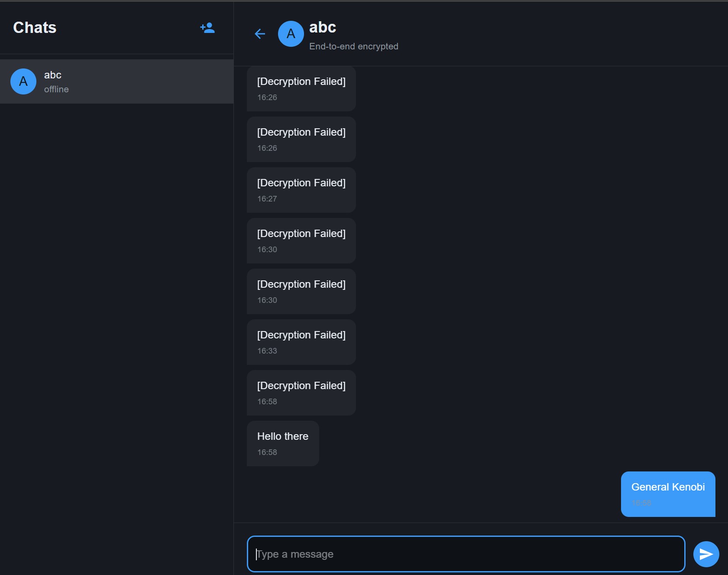Click the timestamp under Hello there

[x=267, y=452]
